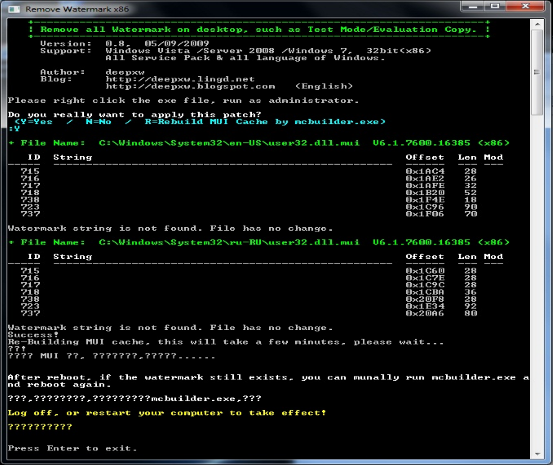Click the vertical scrollbar thumb
The image size is (553, 465).
(x=537, y=72)
